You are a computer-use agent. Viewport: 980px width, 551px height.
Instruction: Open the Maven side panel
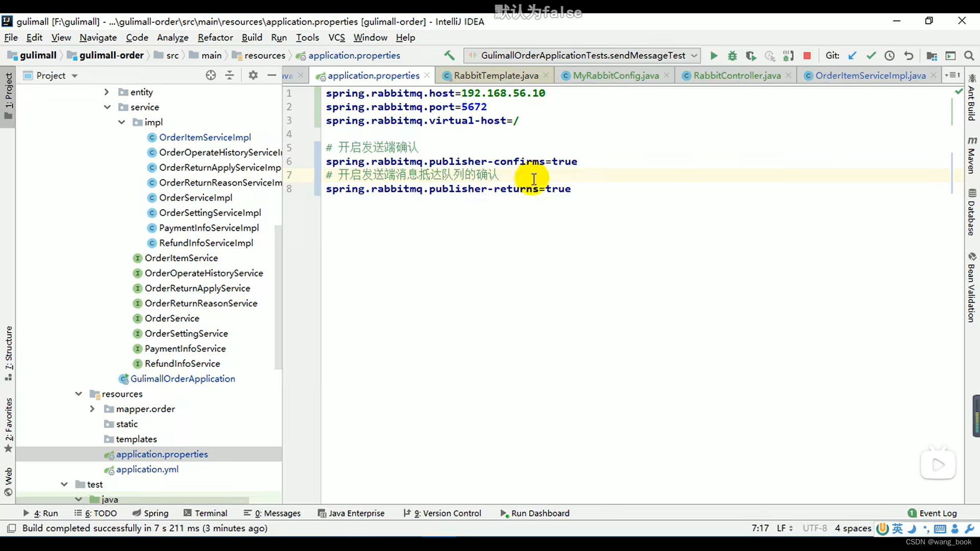tap(971, 155)
